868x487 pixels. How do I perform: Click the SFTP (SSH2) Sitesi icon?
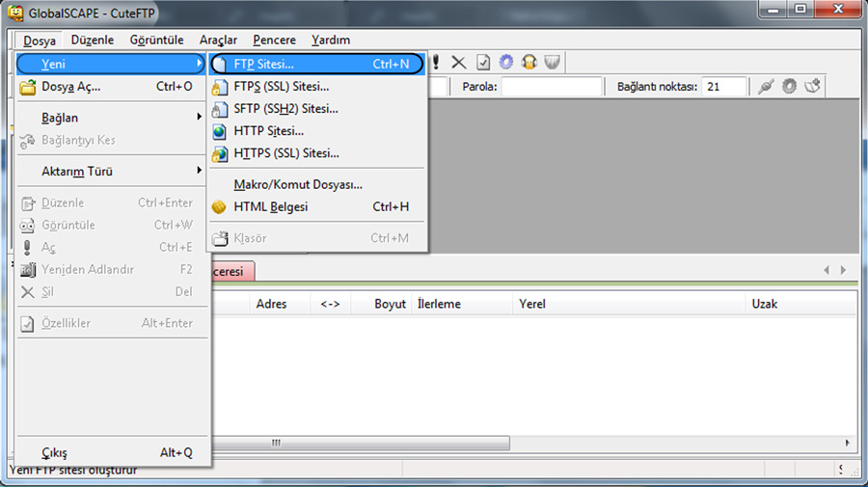pyautogui.click(x=220, y=109)
